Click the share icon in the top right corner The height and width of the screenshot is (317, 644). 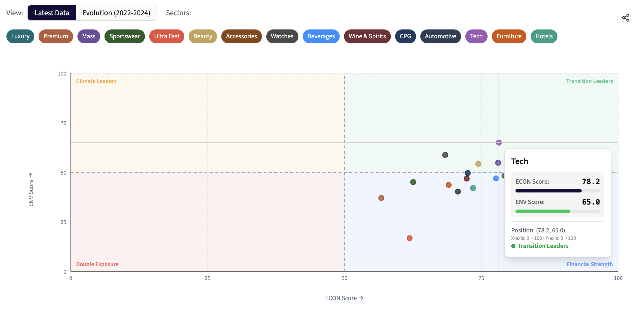click(626, 17)
